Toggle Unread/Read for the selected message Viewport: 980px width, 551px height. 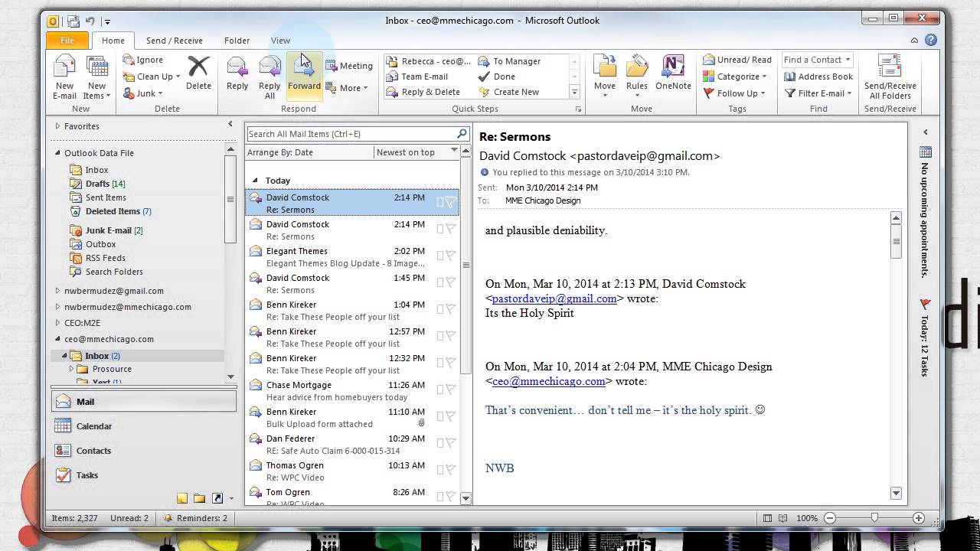tap(737, 60)
